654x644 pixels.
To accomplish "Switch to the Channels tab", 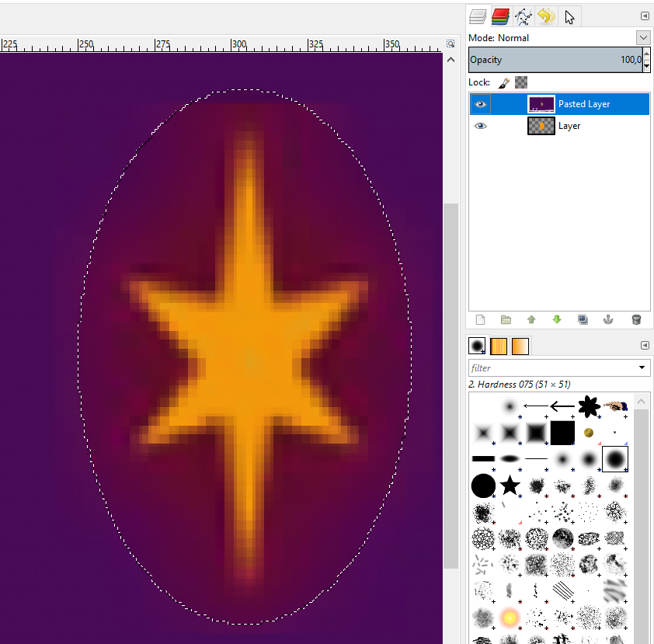I will pyautogui.click(x=500, y=16).
